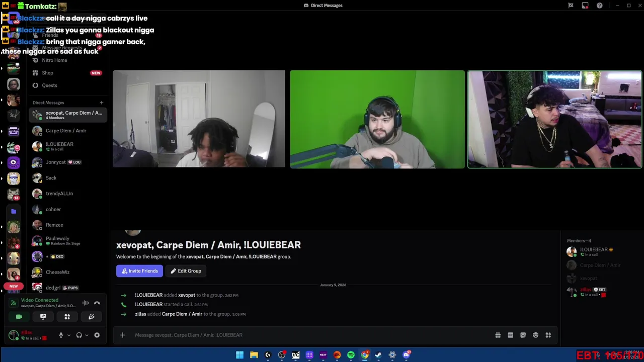Click the Invite Friends button
Screen dimensions: 644x362
(139, 271)
